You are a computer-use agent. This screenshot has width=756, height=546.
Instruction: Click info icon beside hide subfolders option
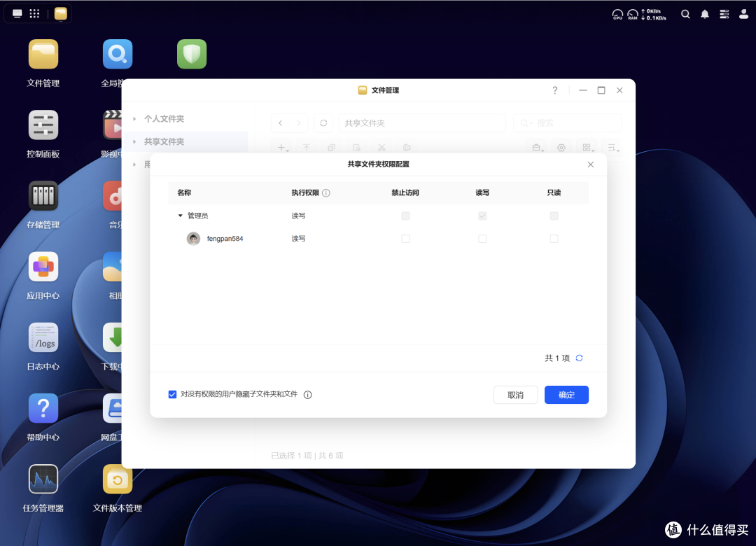[307, 395]
